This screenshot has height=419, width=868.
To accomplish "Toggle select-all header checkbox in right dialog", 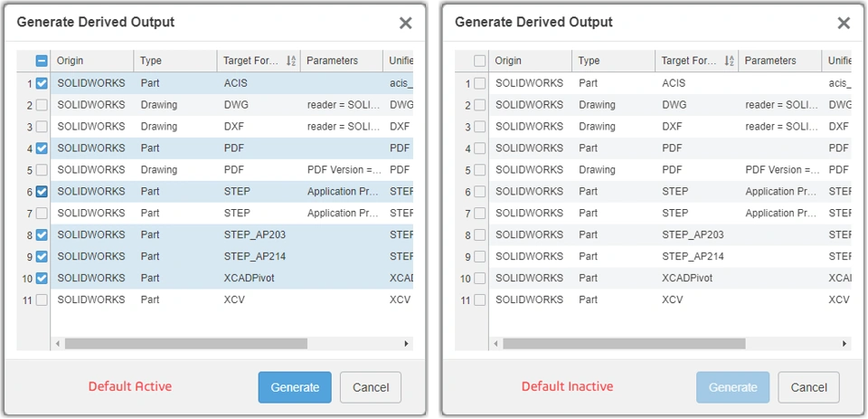I will pyautogui.click(x=479, y=61).
